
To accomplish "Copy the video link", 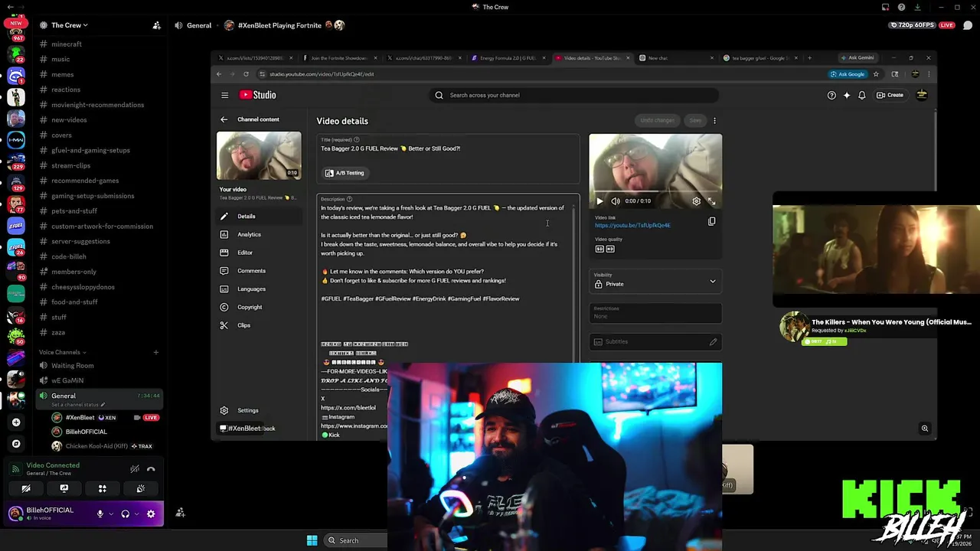I will 711,222.
